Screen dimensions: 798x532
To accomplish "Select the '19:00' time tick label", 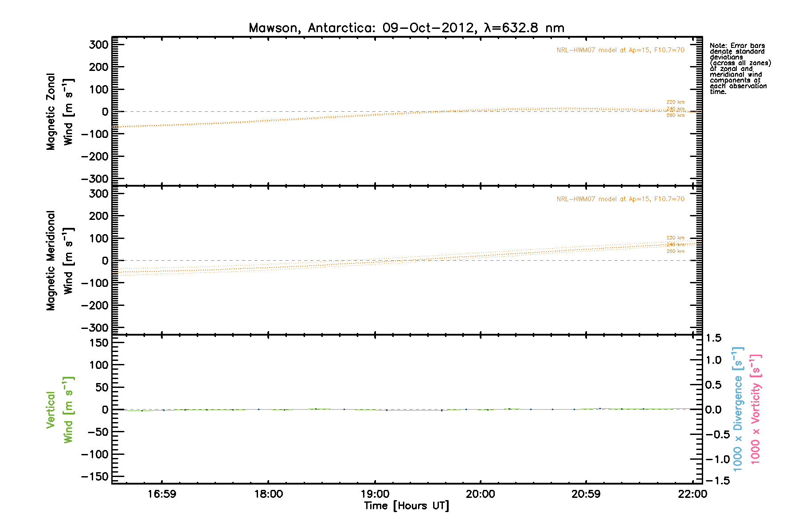I will pyautogui.click(x=375, y=494).
